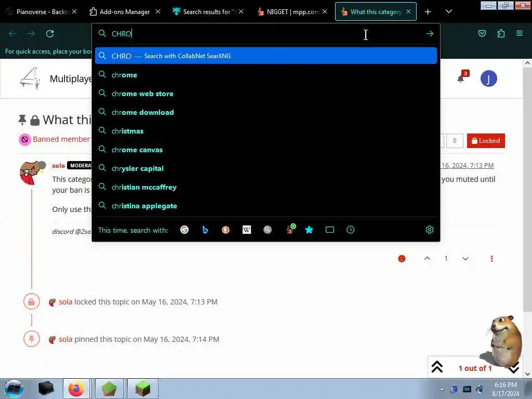Choose the 'christian mccaffrey' suggestion
This screenshot has width=532, height=399.
(x=266, y=187)
